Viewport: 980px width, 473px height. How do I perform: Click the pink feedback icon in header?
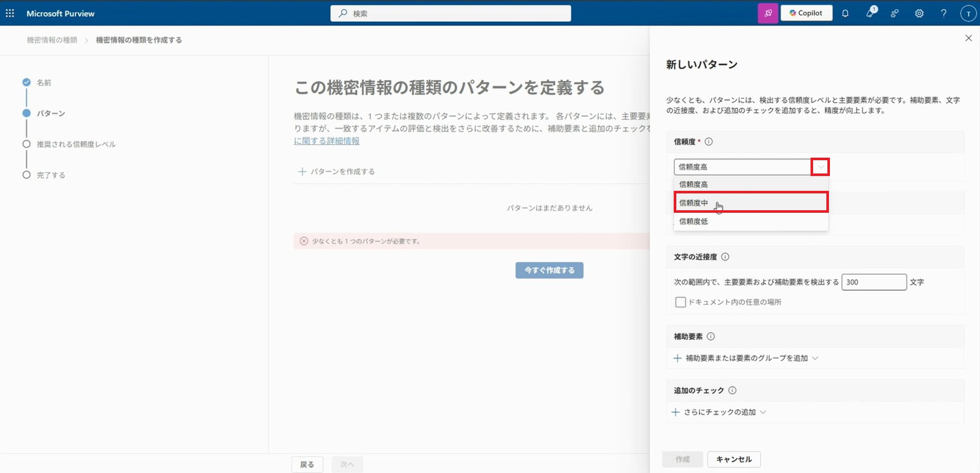coord(768,13)
